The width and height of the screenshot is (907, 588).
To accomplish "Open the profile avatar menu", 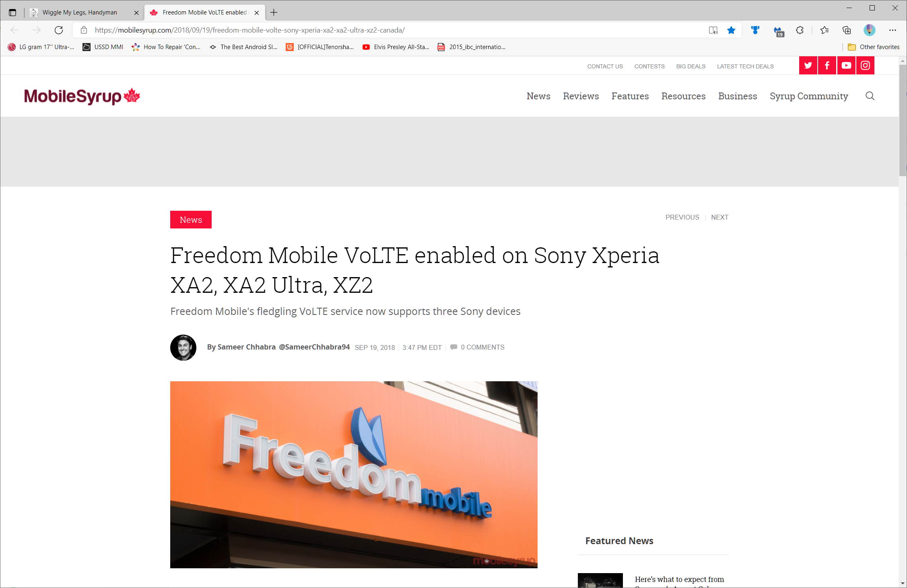I will 870,30.
